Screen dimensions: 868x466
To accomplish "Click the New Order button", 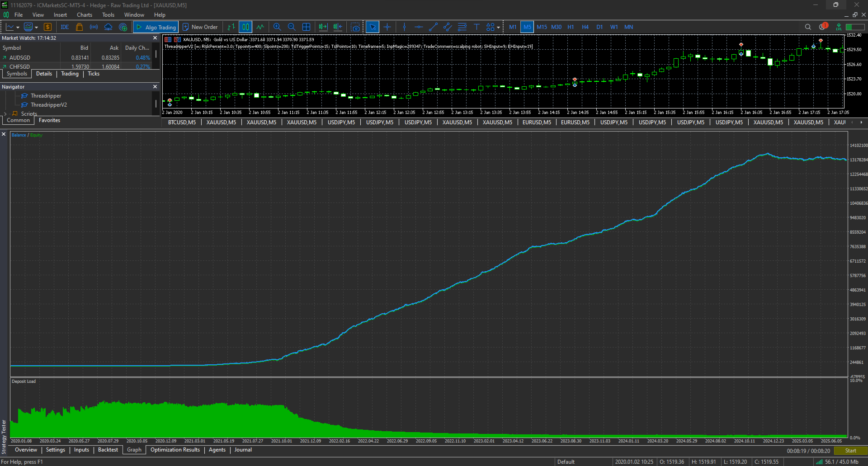I will [200, 27].
